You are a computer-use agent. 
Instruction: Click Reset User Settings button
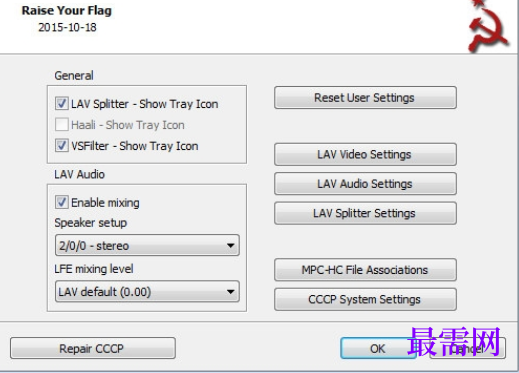pyautogui.click(x=365, y=98)
